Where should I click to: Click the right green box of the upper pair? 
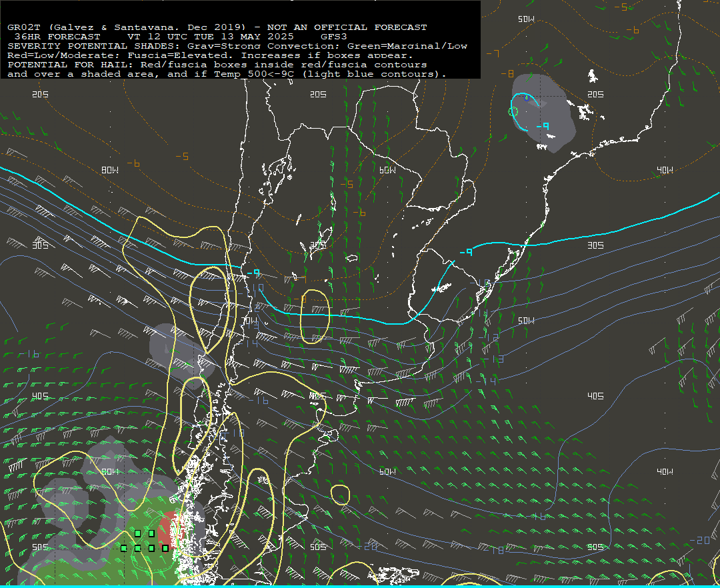(151, 533)
